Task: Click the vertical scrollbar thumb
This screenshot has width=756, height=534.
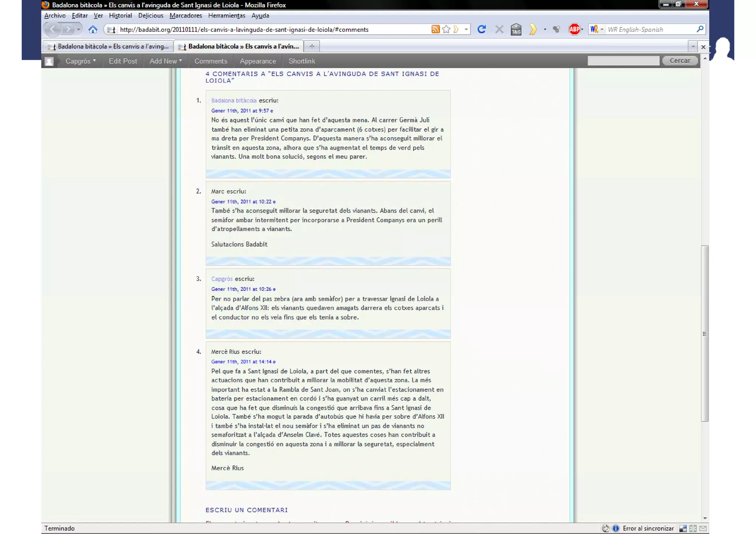Action: coord(704,333)
